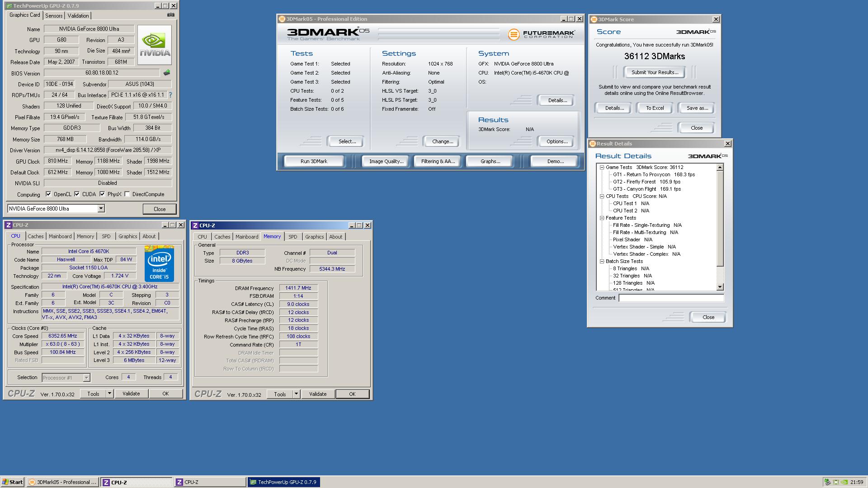Image resolution: width=868 pixels, height=488 pixels.
Task: Select GT2 - Firefly Forest tree row
Action: pos(646,182)
